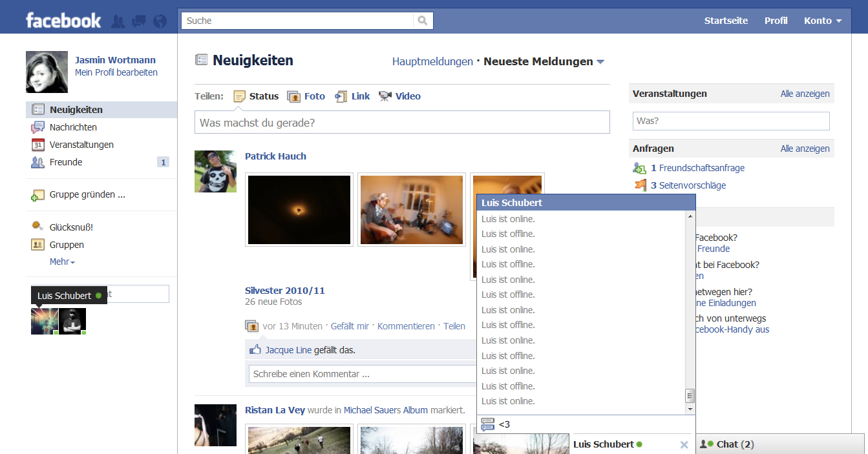The height and width of the screenshot is (454, 868).
Task: Open Freunde in sidebar
Action: coord(66,162)
